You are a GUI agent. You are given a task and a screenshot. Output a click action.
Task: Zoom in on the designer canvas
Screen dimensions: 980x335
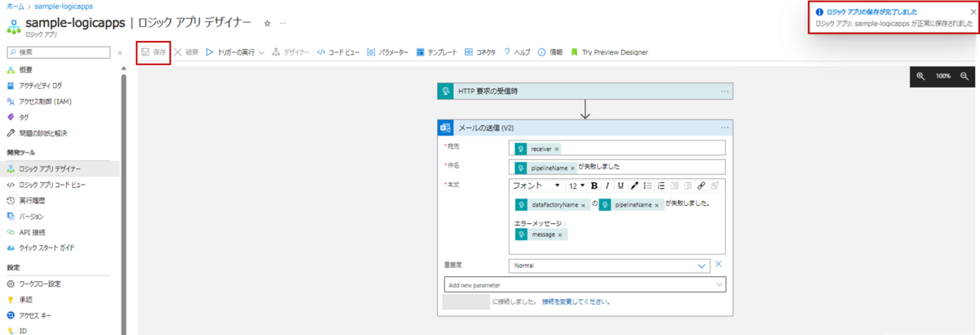(920, 76)
